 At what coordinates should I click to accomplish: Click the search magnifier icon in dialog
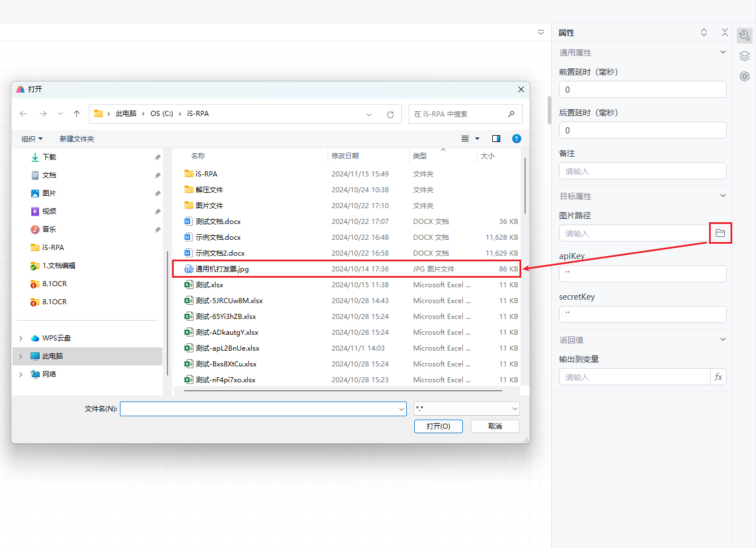click(511, 114)
